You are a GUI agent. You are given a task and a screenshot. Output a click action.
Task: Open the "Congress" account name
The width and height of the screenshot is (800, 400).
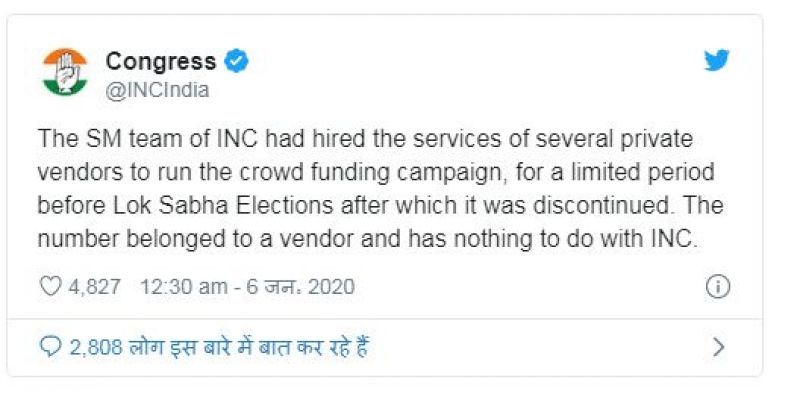(161, 61)
